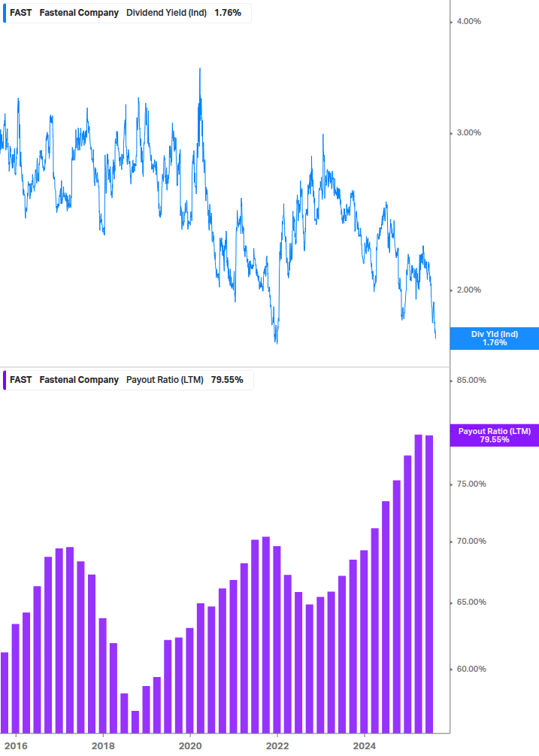Click the 1.76% value in the Dividend Yield legend
This screenshot has width=539, height=756.
tap(228, 13)
